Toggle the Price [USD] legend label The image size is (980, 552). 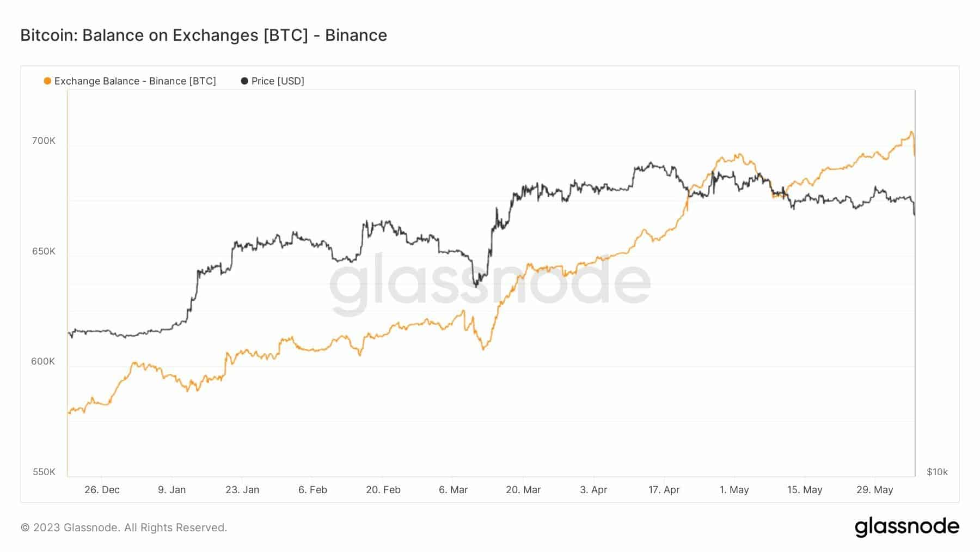tap(278, 81)
